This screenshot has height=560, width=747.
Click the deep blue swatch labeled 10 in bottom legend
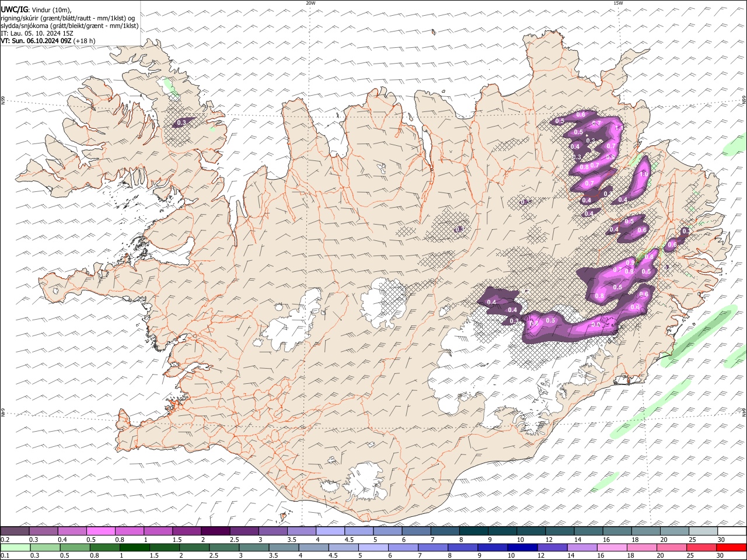pyautogui.click(x=522, y=547)
